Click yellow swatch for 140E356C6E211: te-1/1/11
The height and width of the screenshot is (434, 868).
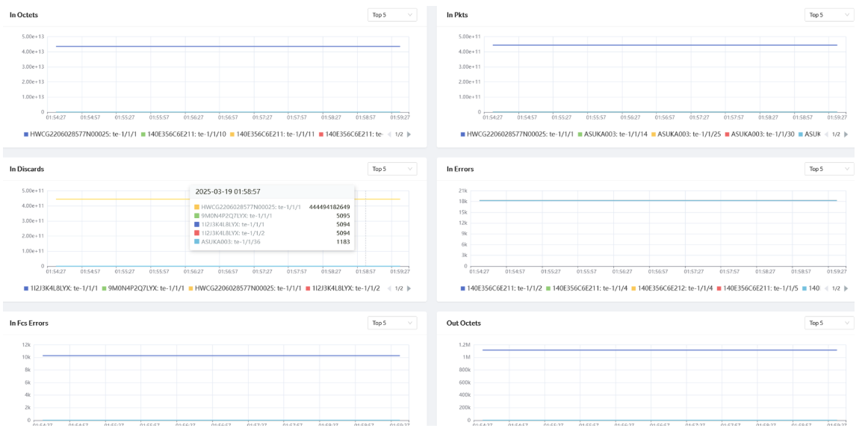coord(232,134)
